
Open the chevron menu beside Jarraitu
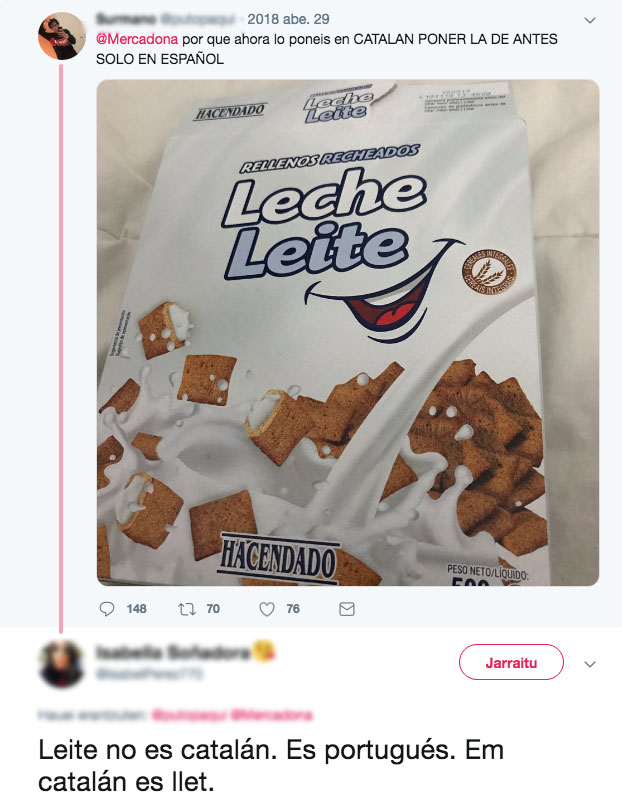click(x=589, y=664)
